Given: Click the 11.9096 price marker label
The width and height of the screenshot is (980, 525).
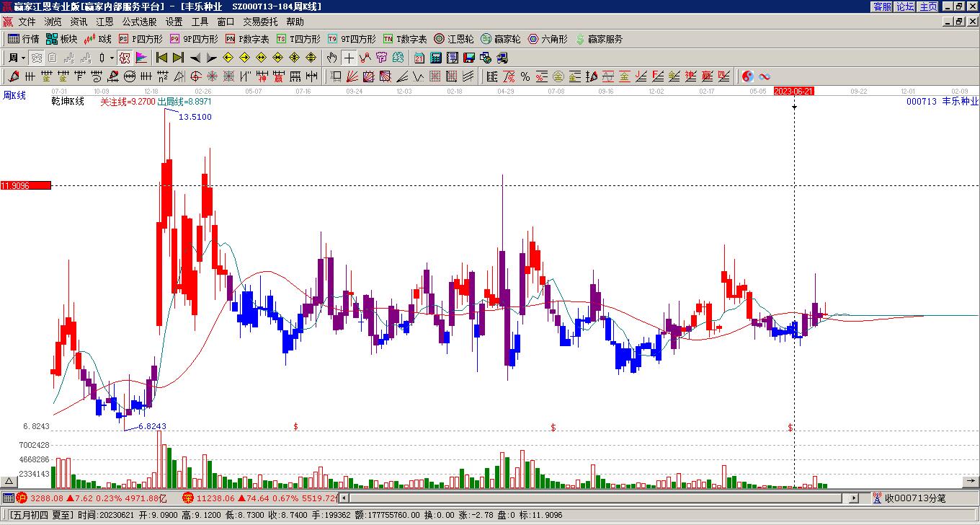Looking at the screenshot, I should [x=26, y=185].
